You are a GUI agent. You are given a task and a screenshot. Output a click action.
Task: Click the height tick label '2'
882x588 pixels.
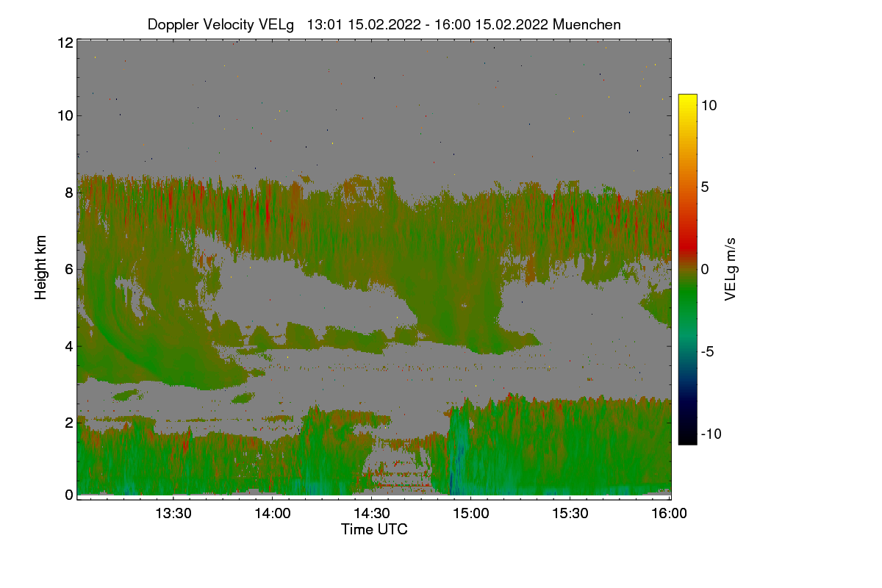pos(69,422)
